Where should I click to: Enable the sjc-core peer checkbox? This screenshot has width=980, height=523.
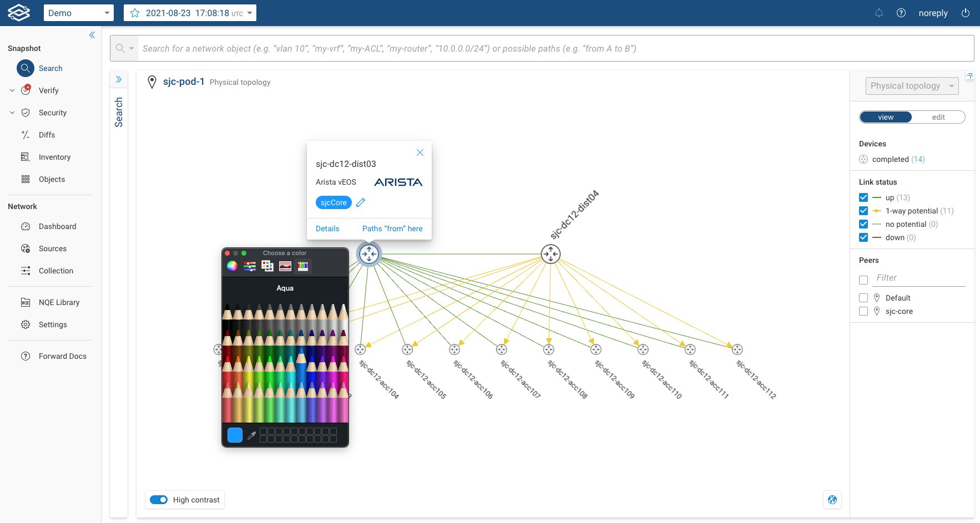click(863, 311)
